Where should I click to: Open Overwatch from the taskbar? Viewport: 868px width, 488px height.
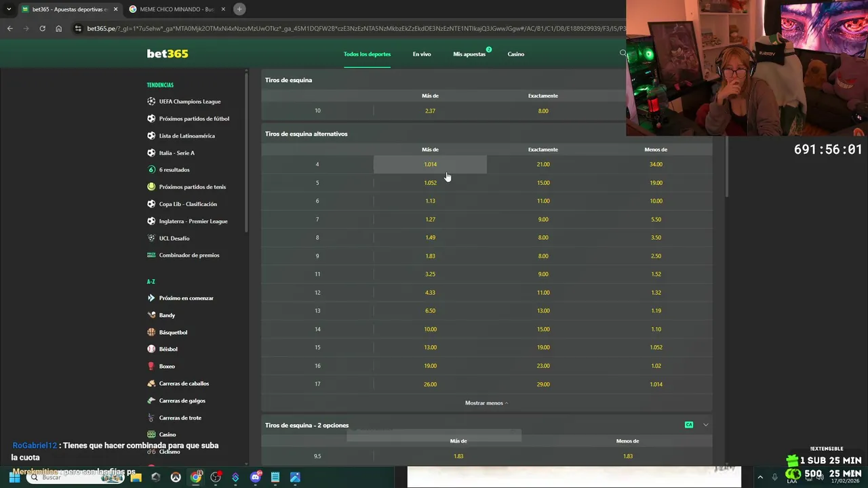tap(176, 477)
